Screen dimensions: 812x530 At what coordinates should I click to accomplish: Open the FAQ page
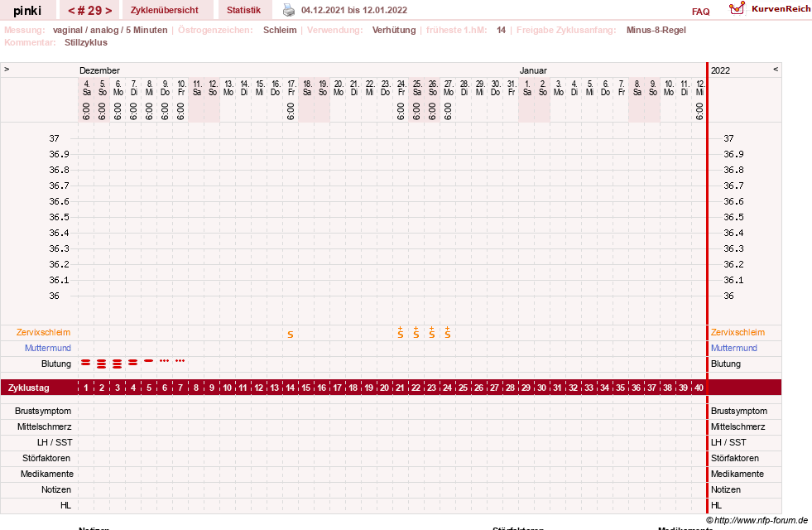pyautogui.click(x=700, y=12)
